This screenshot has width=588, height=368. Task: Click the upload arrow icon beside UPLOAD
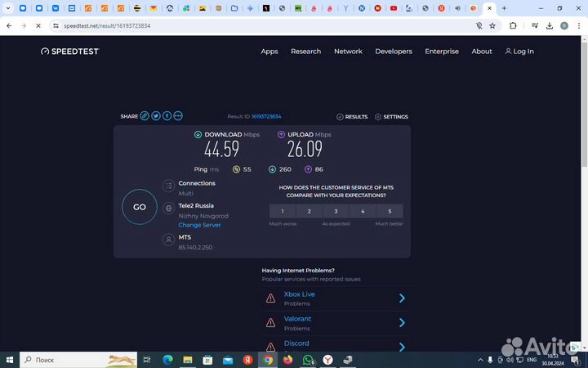[x=281, y=134]
